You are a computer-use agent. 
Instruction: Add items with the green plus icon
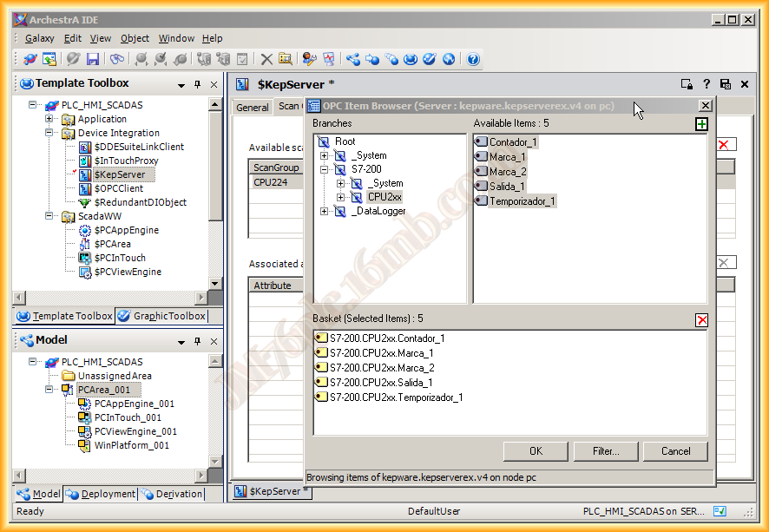tap(701, 124)
